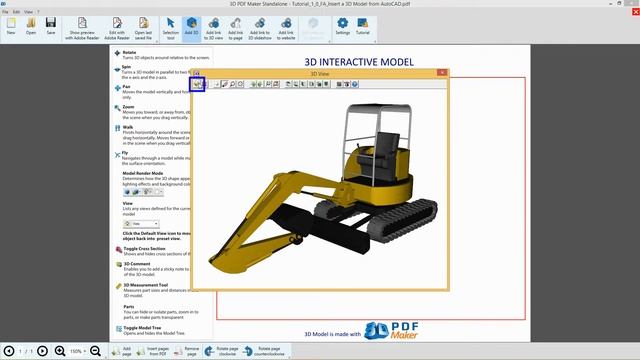
Task: Open the File menu
Action: coord(5,12)
